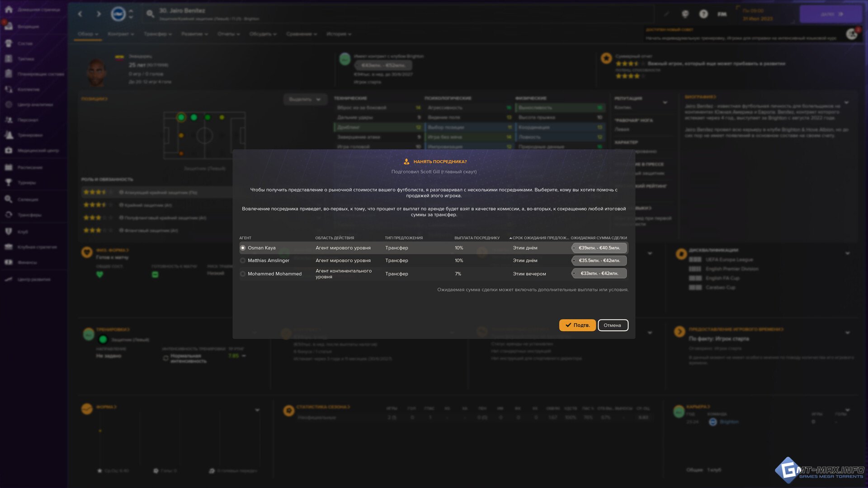Open the help question mark icon

[703, 14]
